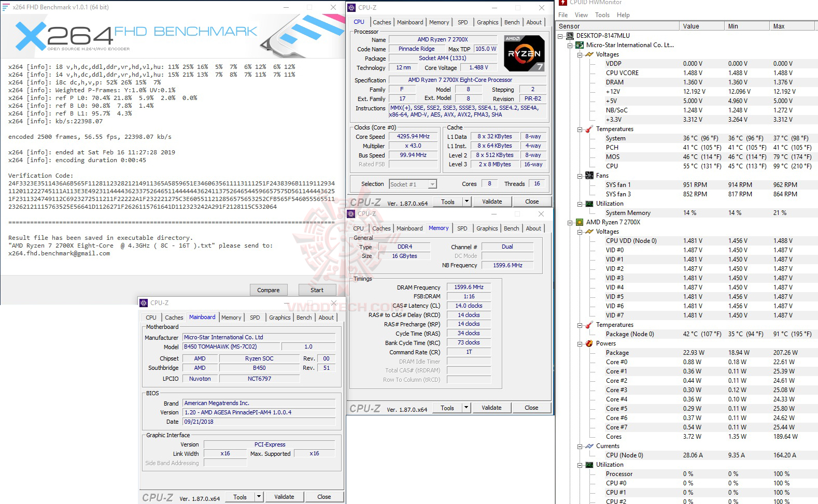Viewport: 818px width, 504px height.
Task: Click the Currents icon in HWMonitor tree
Action: [589, 446]
